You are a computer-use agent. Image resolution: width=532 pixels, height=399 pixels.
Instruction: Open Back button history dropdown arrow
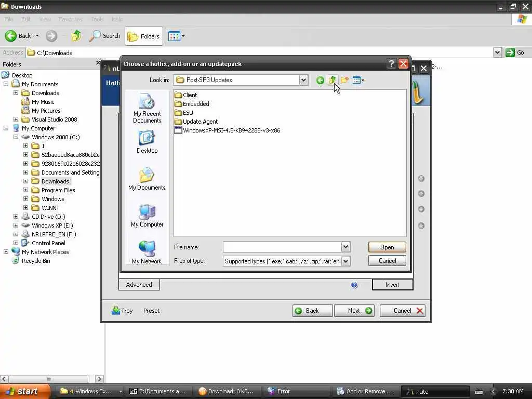pos(37,36)
